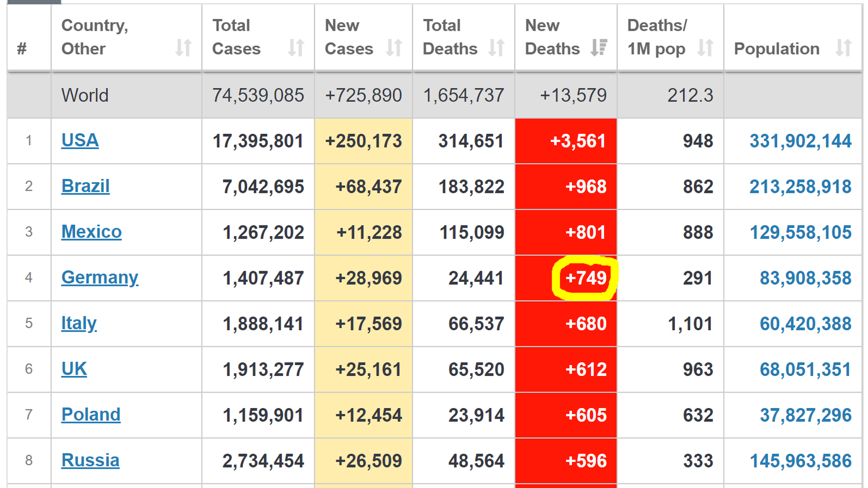
Task: Click Population column sort icon
Action: coord(844,48)
